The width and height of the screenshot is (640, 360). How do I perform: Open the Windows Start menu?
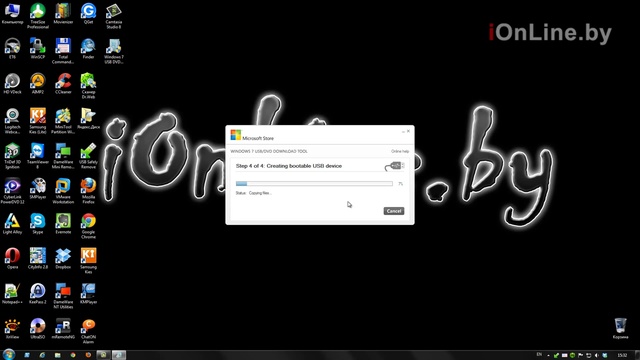coord(8,354)
